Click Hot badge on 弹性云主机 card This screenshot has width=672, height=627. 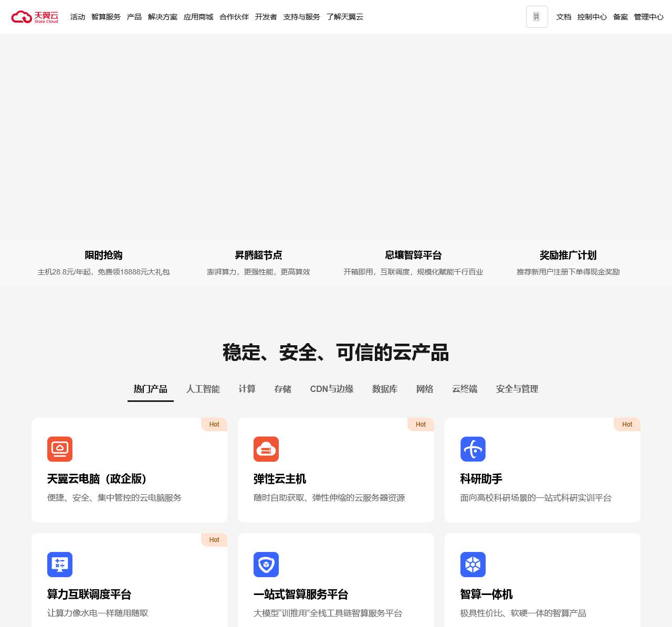[x=421, y=424]
